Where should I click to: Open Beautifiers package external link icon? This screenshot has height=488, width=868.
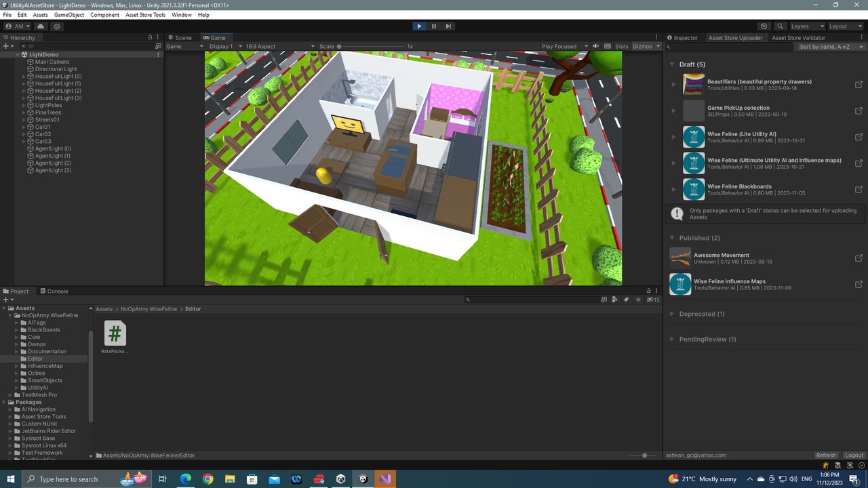point(859,85)
